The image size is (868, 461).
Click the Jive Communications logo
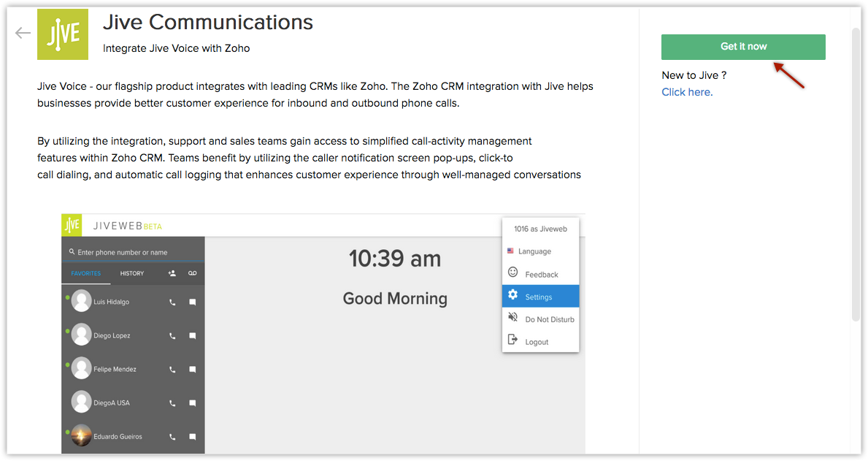pos(63,34)
